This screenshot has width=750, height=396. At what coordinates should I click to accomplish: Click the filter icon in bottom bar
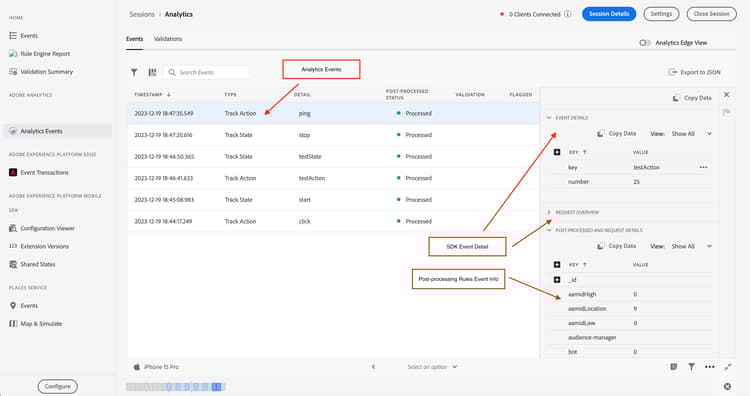point(691,367)
